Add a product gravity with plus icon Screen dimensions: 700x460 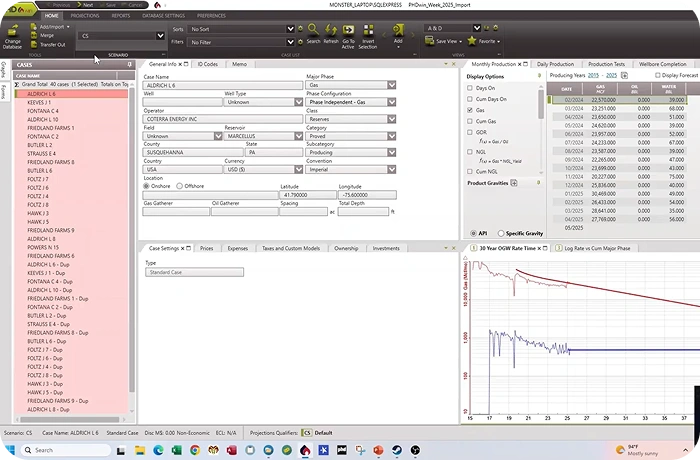514,183
